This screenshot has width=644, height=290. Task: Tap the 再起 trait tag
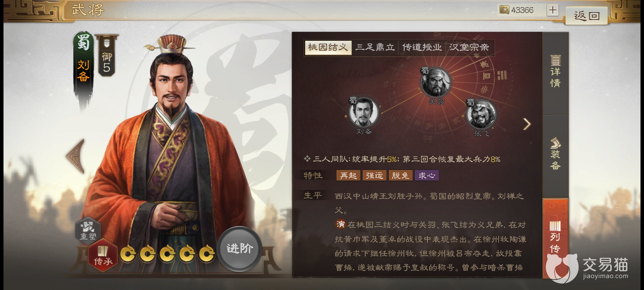(348, 175)
